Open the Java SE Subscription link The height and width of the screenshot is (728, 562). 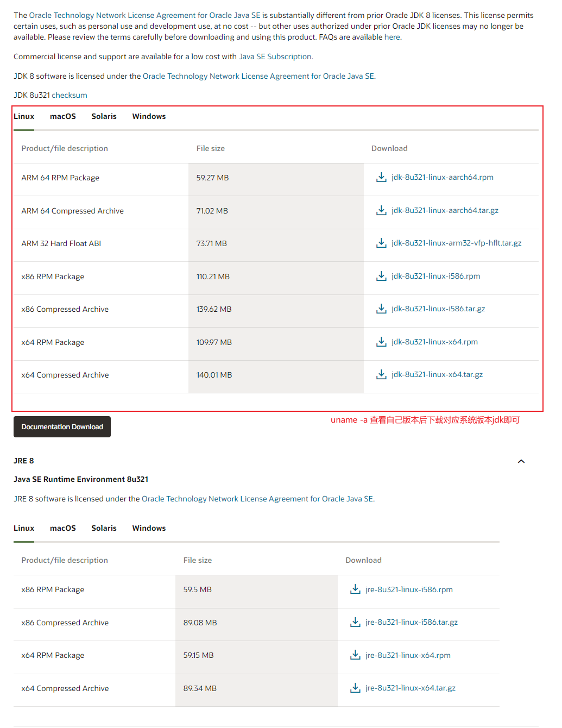click(x=275, y=57)
